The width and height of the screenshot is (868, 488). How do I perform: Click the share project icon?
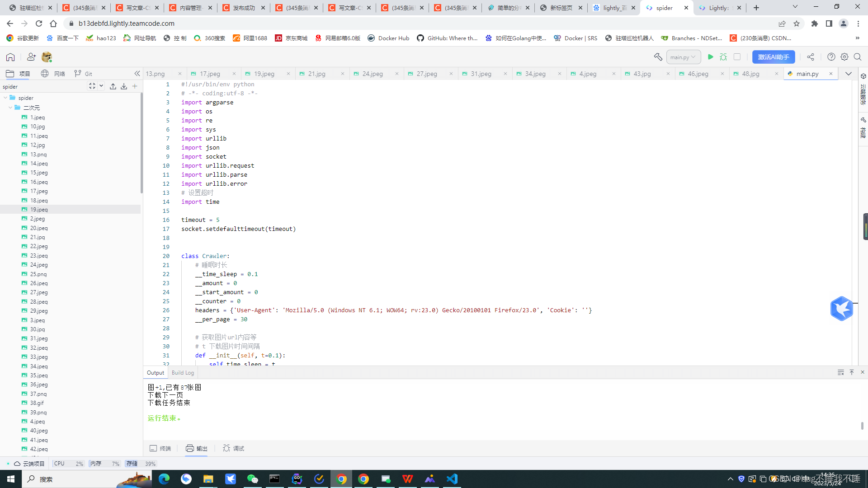[x=811, y=57]
